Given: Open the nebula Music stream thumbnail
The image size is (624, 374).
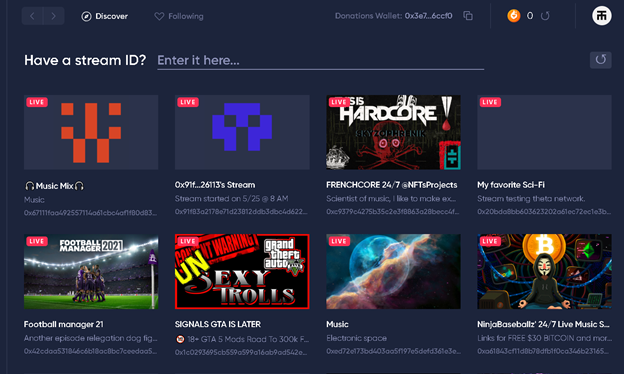Looking at the screenshot, I should [393, 271].
